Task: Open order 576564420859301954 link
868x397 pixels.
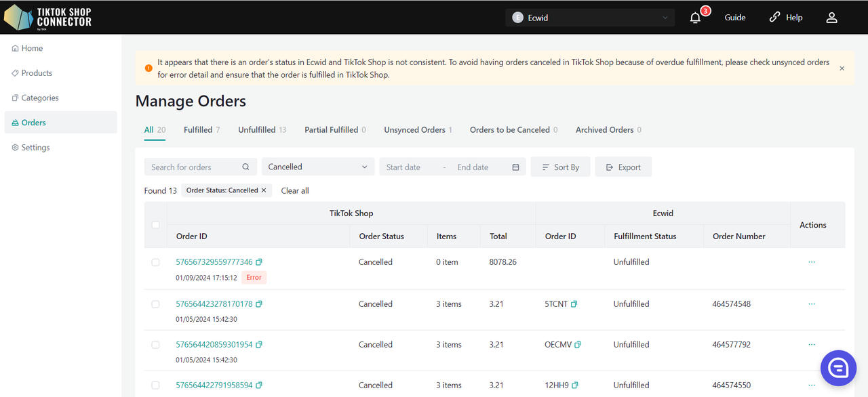Action: pyautogui.click(x=214, y=345)
